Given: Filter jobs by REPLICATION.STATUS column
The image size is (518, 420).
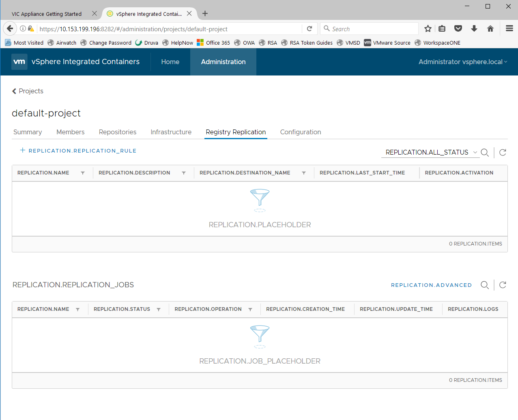Looking at the screenshot, I should click(x=159, y=309).
